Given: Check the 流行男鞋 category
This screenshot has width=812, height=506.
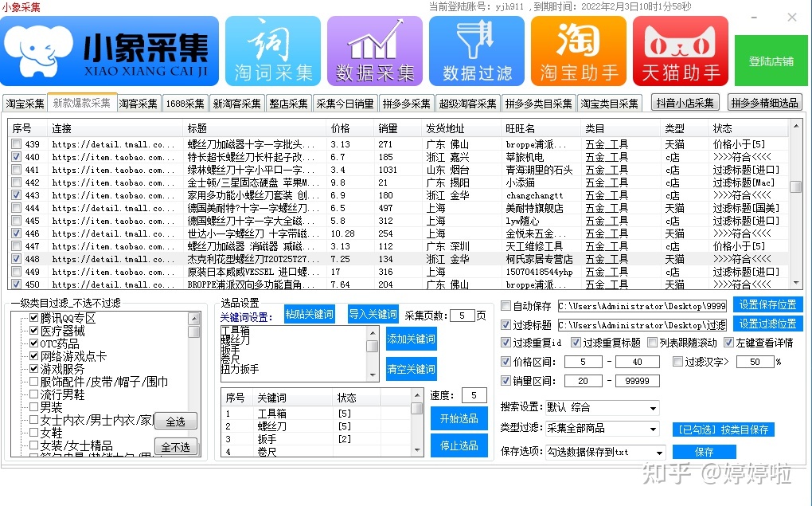Looking at the screenshot, I should tap(34, 394).
